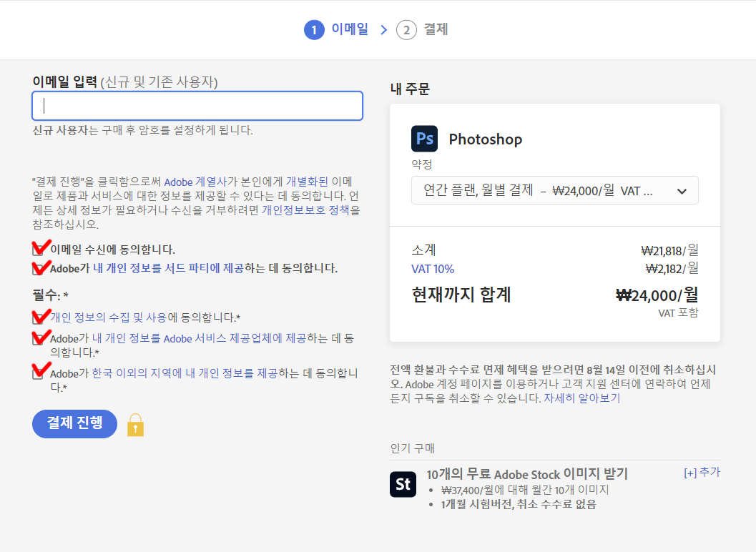Toggle checkbox for 서드 파티에 제공 consent
756x552 pixels.
point(38,269)
